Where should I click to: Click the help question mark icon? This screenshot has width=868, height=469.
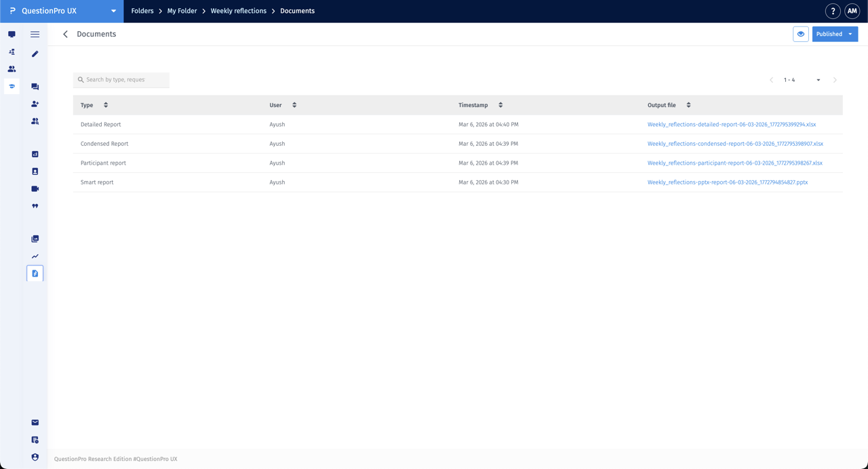(x=833, y=12)
